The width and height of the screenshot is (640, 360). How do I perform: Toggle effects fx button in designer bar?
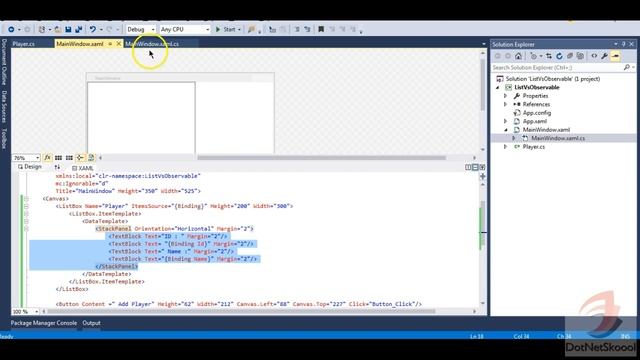[47, 158]
